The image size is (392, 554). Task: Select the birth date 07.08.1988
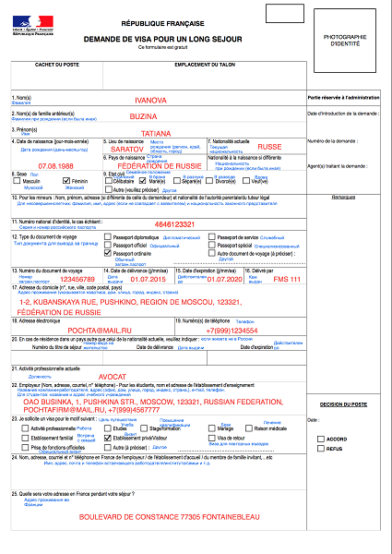55,165
